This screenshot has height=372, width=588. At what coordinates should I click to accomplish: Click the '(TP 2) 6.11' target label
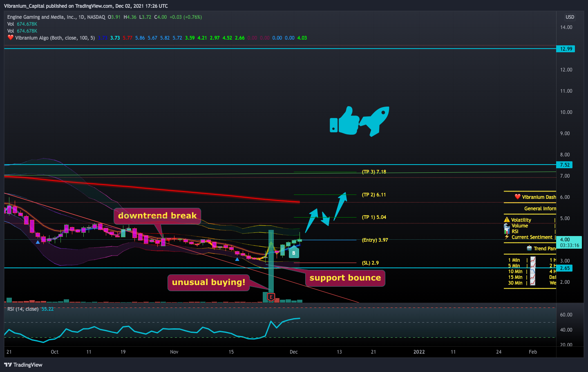[x=374, y=195]
